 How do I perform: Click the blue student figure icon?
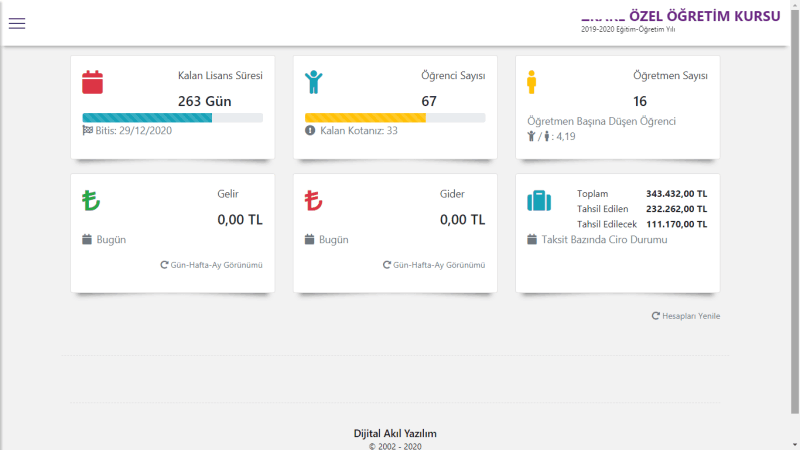(x=314, y=82)
